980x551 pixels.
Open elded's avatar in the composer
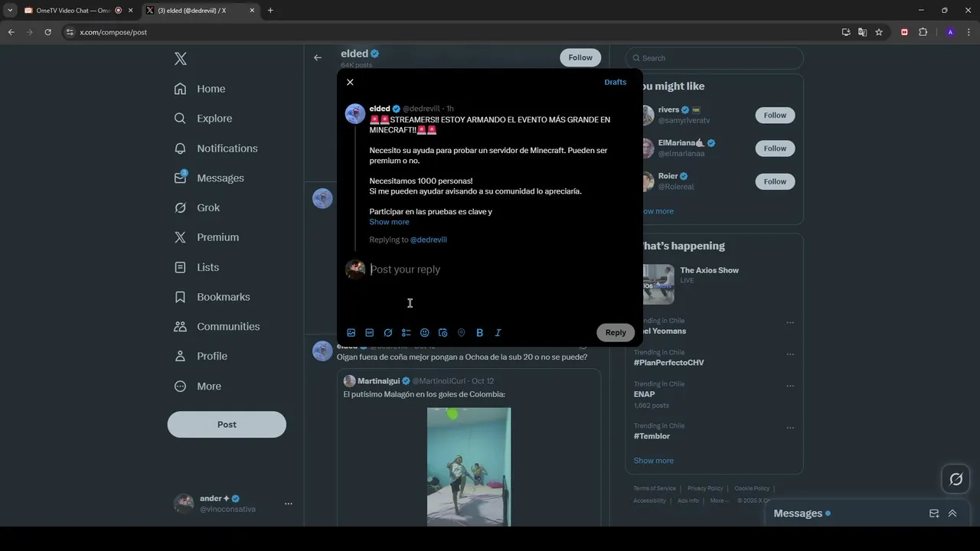[x=355, y=114]
